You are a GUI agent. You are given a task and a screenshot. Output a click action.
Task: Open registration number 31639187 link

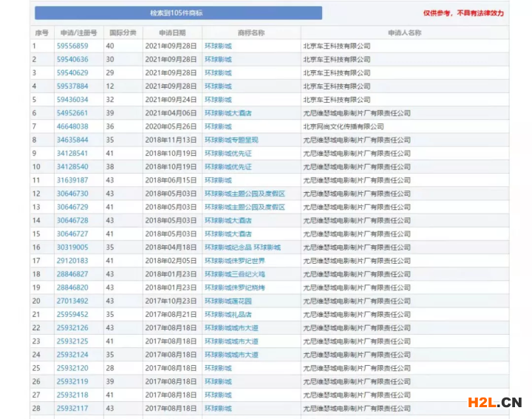(x=72, y=180)
